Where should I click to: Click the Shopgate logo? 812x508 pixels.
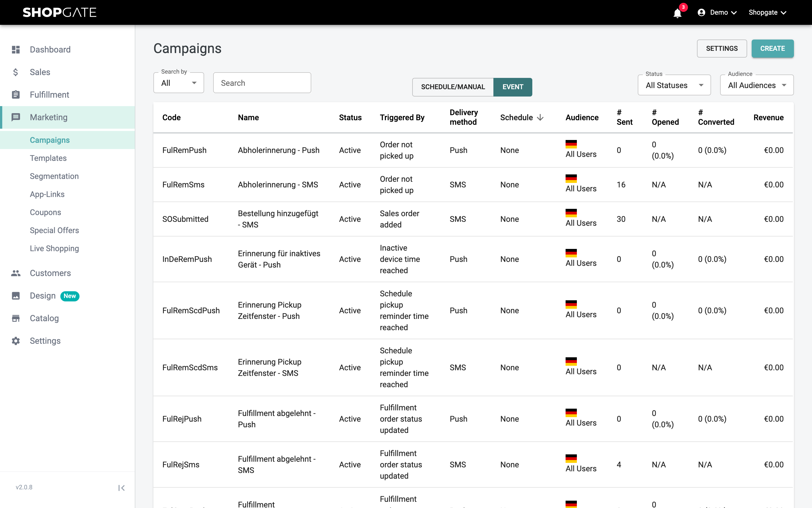(59, 12)
